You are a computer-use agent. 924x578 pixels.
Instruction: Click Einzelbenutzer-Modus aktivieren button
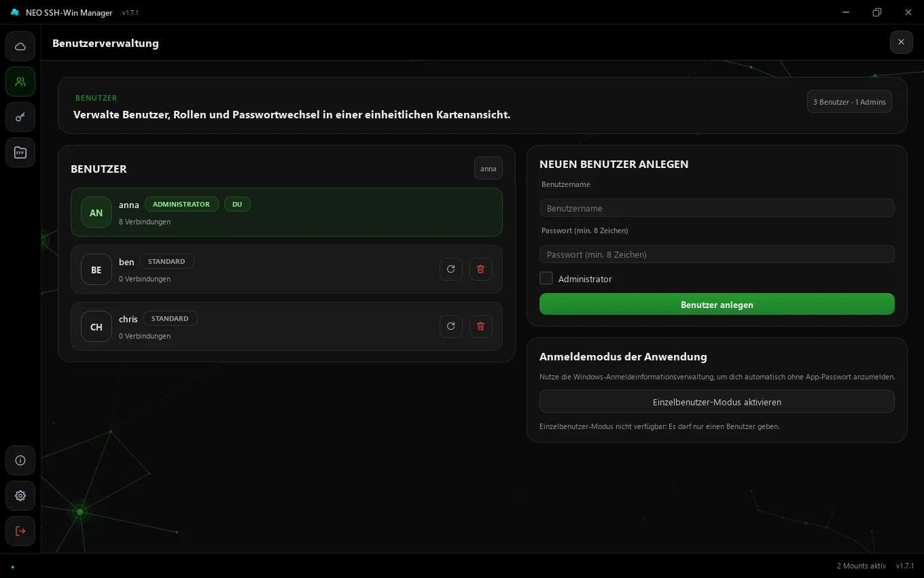pos(717,401)
